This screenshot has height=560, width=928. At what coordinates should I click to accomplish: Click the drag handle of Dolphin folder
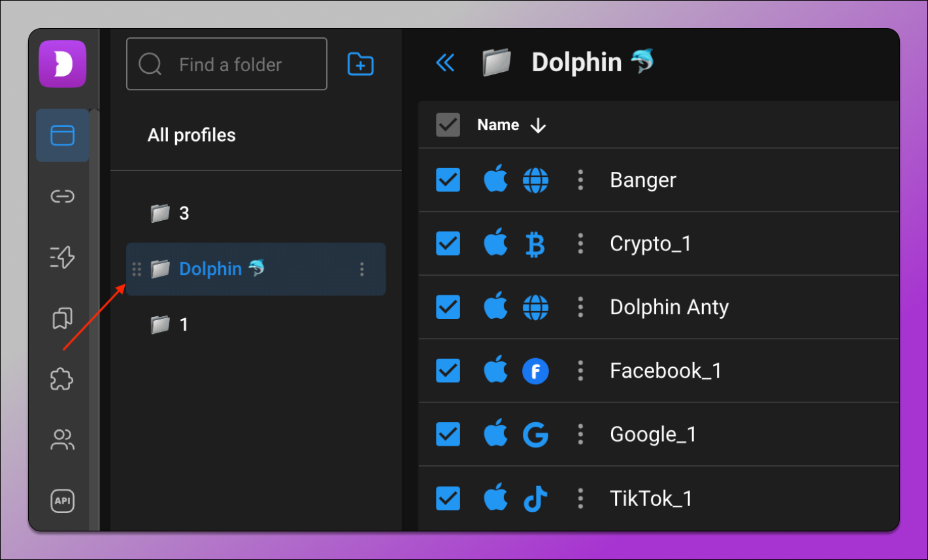pos(137,269)
